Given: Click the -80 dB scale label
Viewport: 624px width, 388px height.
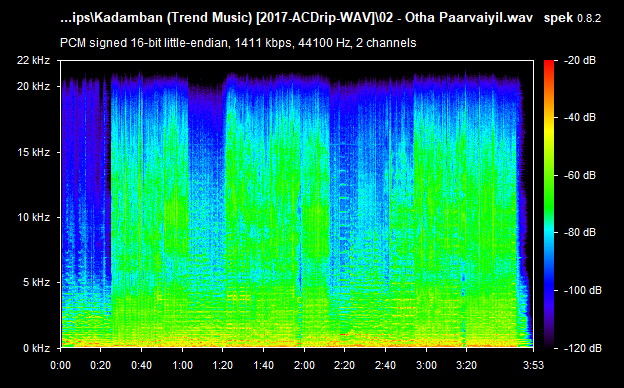Looking at the screenshot, I should point(580,232).
